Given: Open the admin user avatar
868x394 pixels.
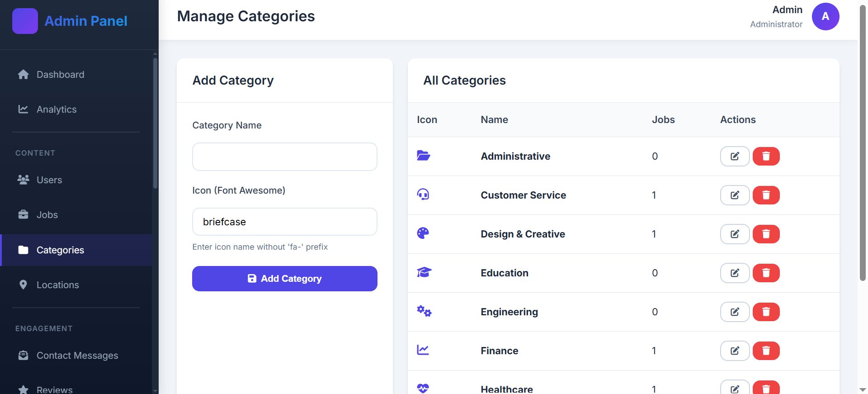Looking at the screenshot, I should 825,17.
